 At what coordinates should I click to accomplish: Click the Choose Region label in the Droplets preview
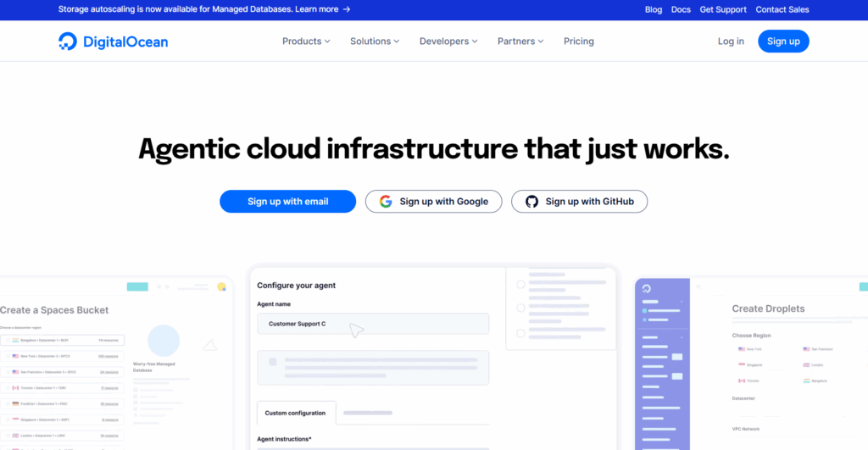(x=751, y=336)
